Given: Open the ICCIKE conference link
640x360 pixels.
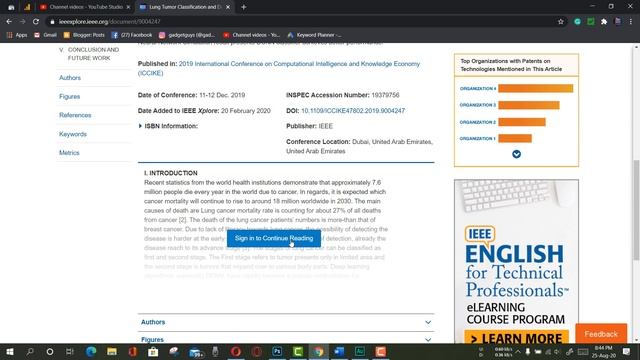Looking at the screenshot, I should pos(279,68).
